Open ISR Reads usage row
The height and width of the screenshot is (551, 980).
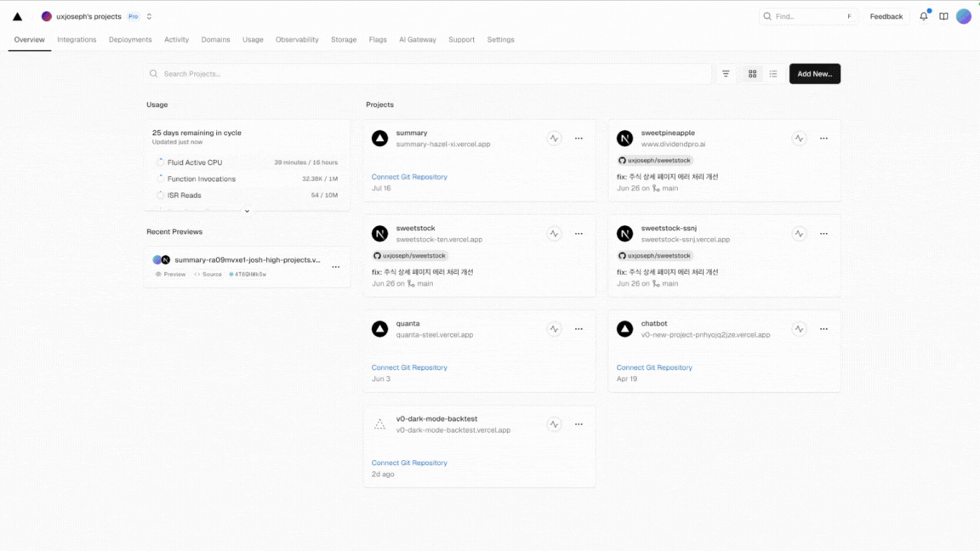[x=247, y=195]
